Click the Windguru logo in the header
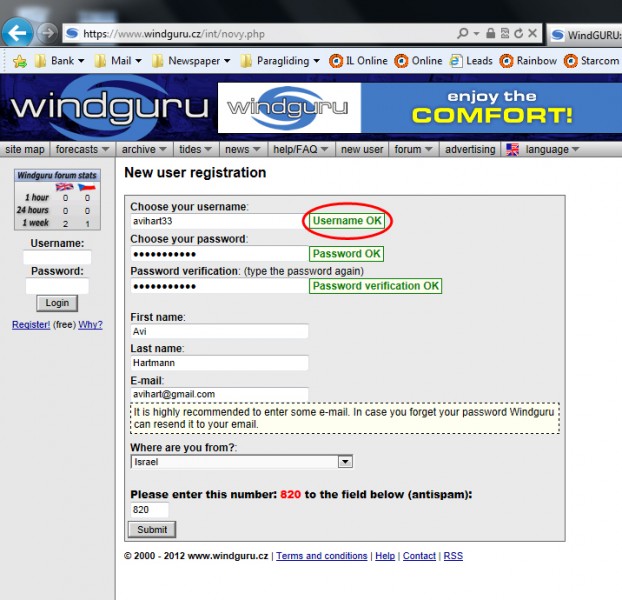The height and width of the screenshot is (600, 622). pyautogui.click(x=109, y=107)
